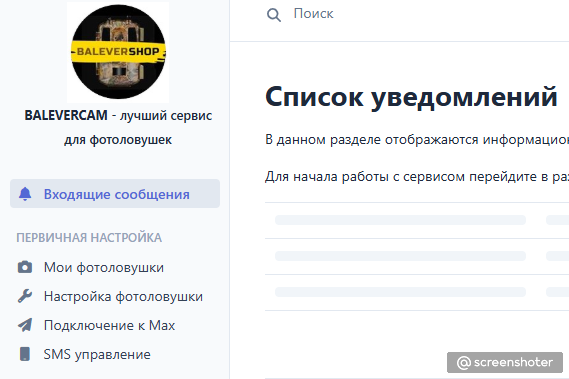This screenshot has height=379, width=569.
Task: Open Мои фотоловушки section
Action: [104, 268]
